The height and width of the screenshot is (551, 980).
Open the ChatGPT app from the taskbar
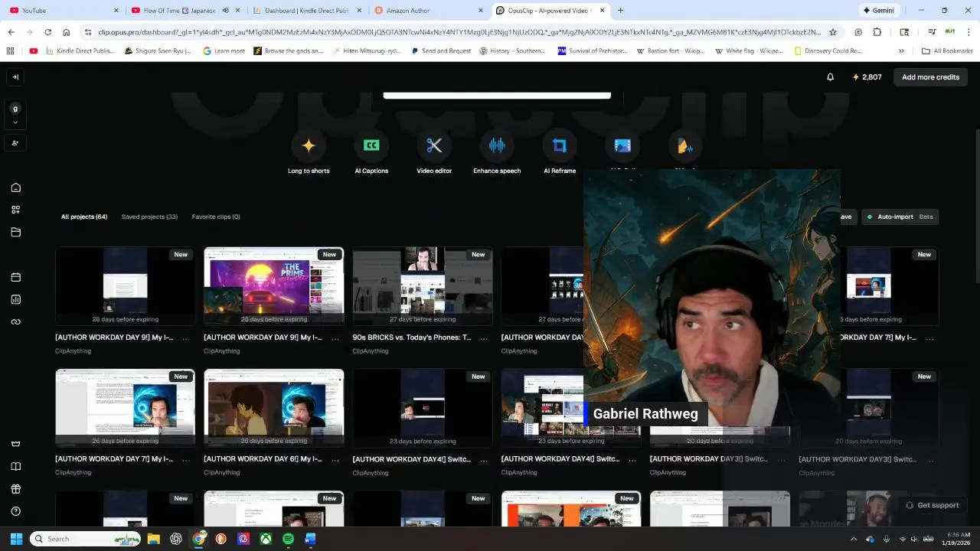click(x=176, y=539)
